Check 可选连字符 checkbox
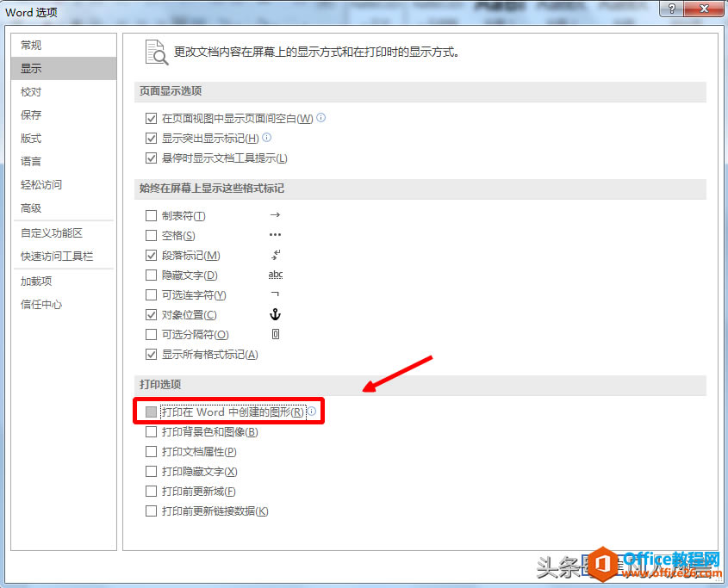 [x=151, y=294]
